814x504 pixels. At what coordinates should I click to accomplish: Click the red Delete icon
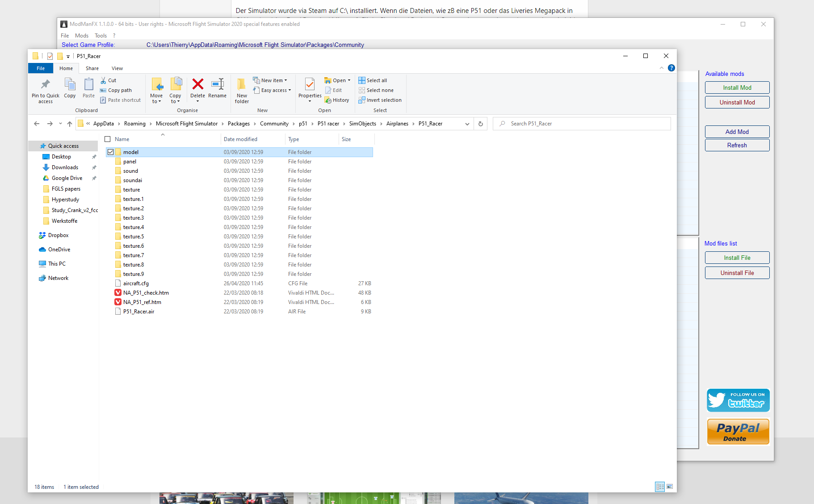click(197, 84)
